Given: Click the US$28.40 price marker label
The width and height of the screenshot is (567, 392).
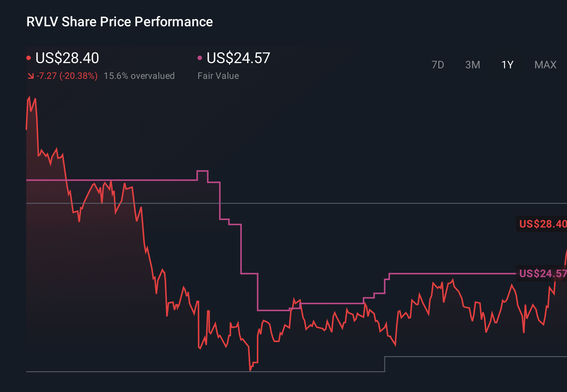Looking at the screenshot, I should (x=542, y=224).
